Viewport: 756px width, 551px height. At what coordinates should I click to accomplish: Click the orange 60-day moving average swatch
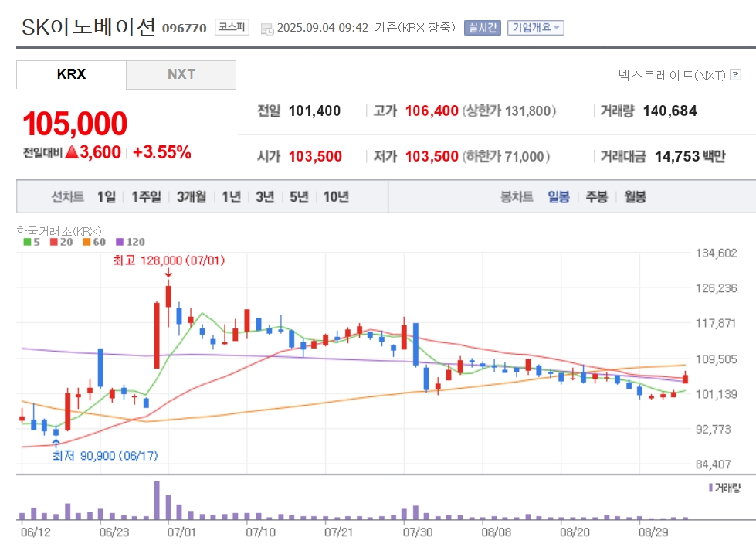tap(86, 242)
